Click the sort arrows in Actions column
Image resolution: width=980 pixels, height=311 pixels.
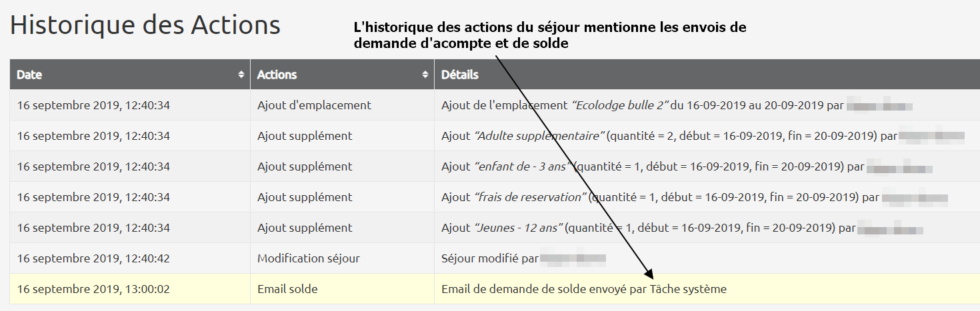[x=425, y=75]
